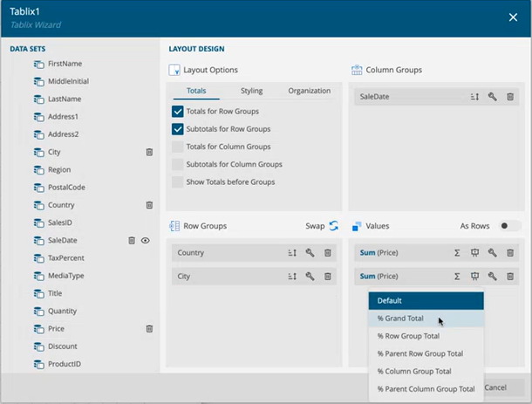Screen dimensions: 532x404
Task: Delete the SaleDate column group
Action: coord(510,97)
